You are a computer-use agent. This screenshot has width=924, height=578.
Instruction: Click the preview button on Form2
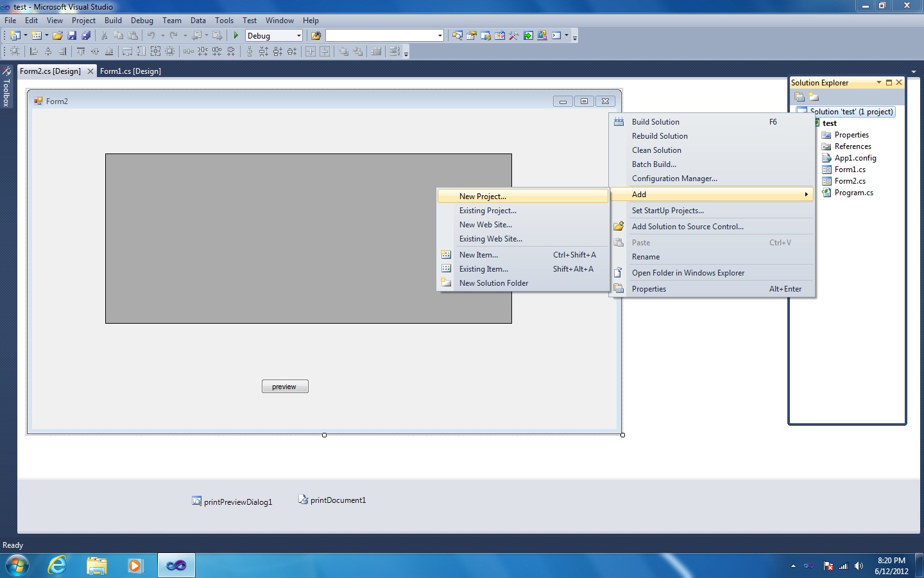[285, 387]
